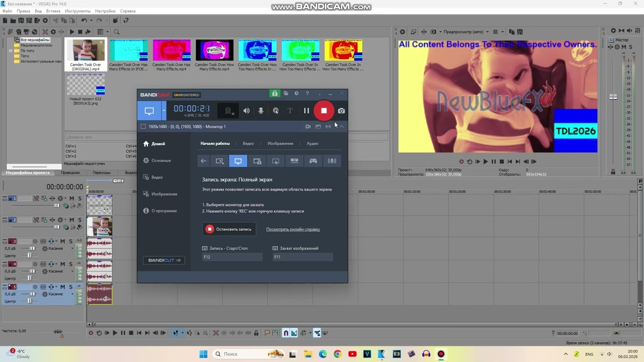Image resolution: width=644 pixels, height=362 pixels.
Task: Play the timeline from the transport bar
Action: coord(115,333)
